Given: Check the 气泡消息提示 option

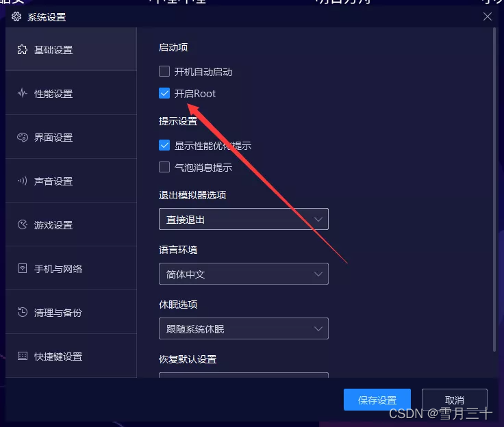Looking at the screenshot, I should tap(164, 167).
